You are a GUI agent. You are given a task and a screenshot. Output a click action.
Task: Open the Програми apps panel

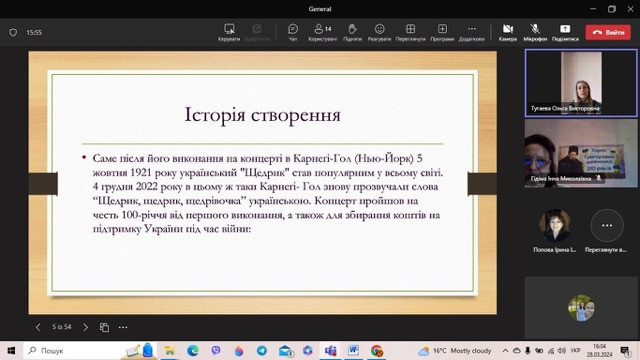point(442,32)
